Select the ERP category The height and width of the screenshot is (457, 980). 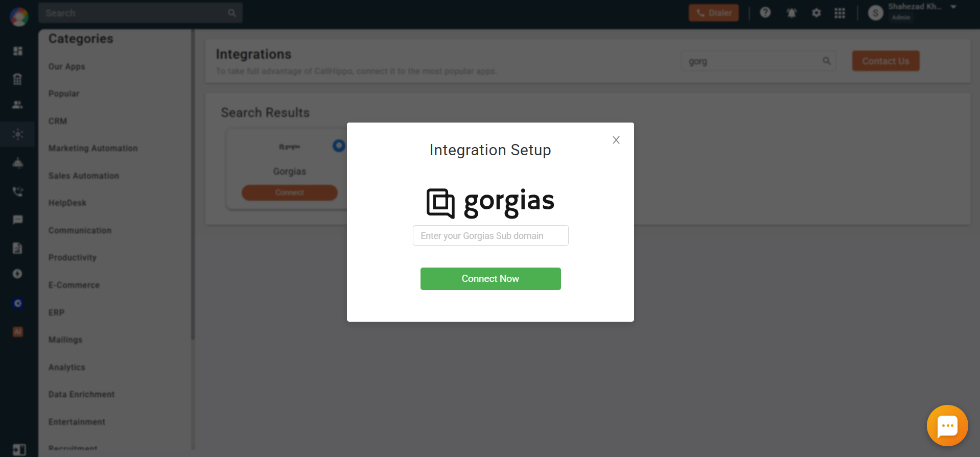point(57,312)
